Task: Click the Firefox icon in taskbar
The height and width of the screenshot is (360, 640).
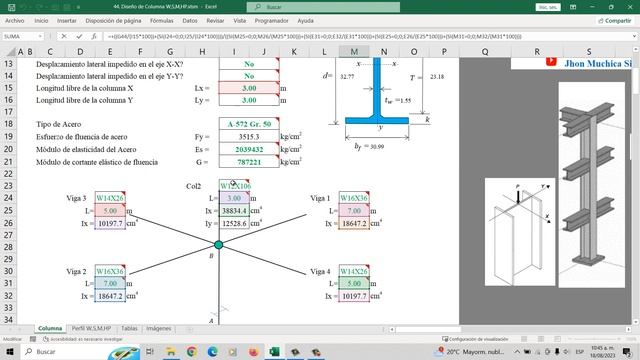Action: (x=253, y=351)
